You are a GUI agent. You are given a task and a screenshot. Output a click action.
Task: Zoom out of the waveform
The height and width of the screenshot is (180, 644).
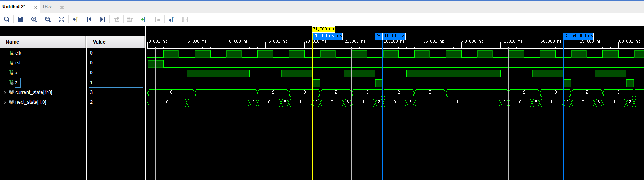coord(48,19)
